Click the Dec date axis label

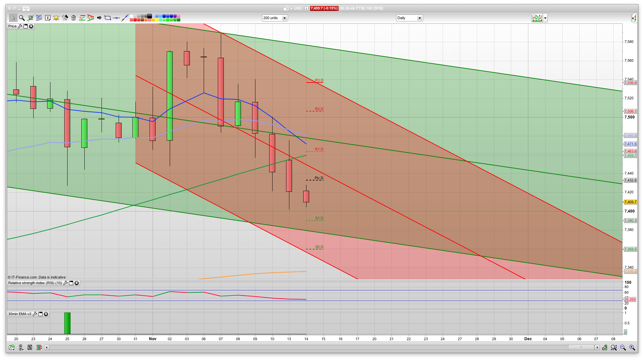[x=528, y=339]
